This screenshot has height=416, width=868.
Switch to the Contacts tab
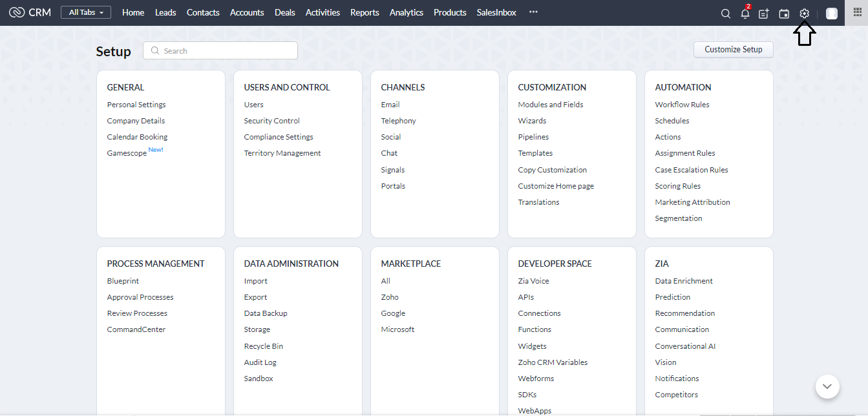(x=203, y=12)
